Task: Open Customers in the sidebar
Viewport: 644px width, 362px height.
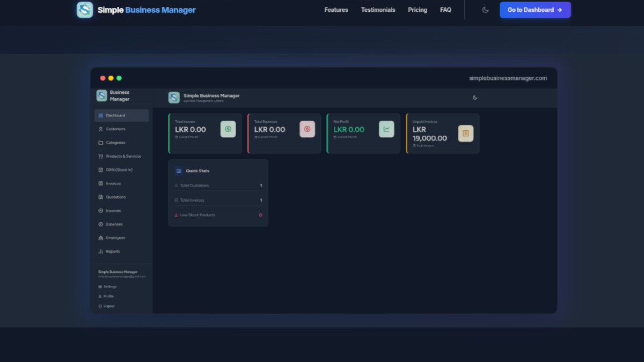Action: click(115, 129)
